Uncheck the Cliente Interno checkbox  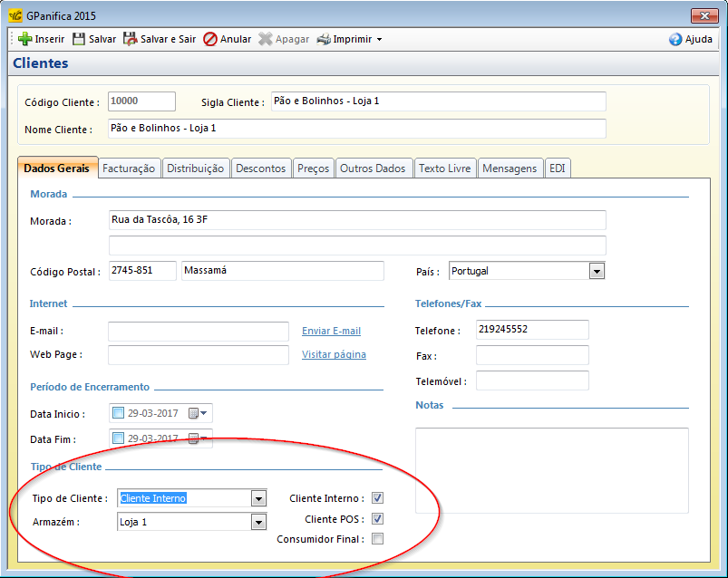click(x=377, y=498)
